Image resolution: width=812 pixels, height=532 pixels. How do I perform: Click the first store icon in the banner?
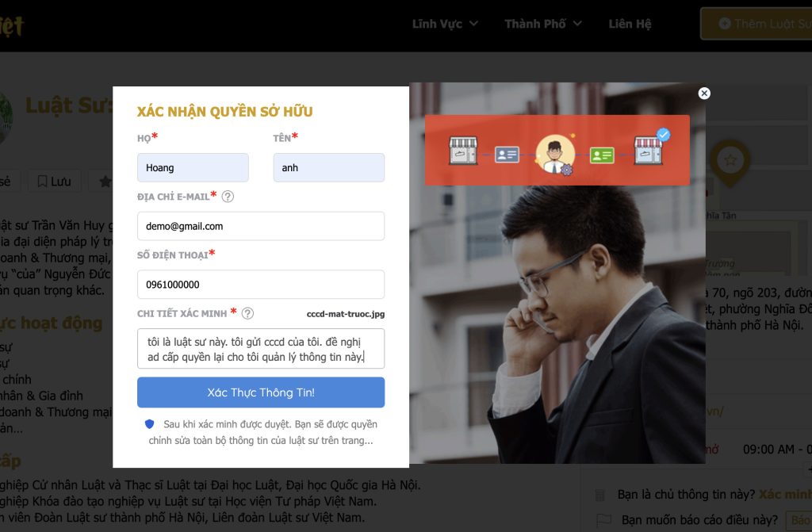462,151
